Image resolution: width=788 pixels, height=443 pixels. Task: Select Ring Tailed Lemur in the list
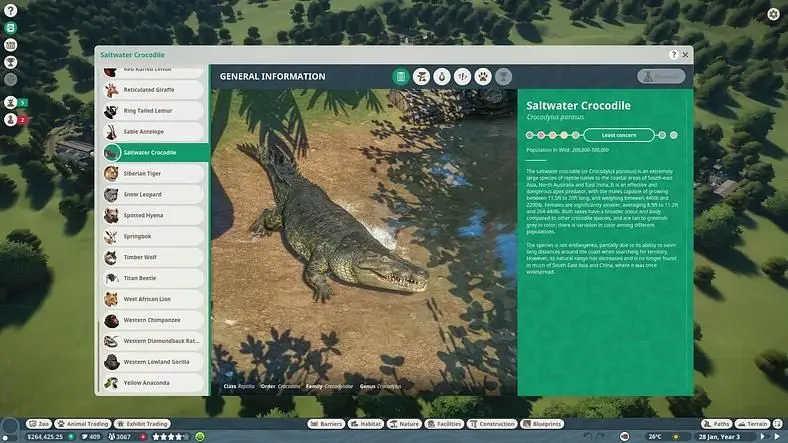click(153, 110)
